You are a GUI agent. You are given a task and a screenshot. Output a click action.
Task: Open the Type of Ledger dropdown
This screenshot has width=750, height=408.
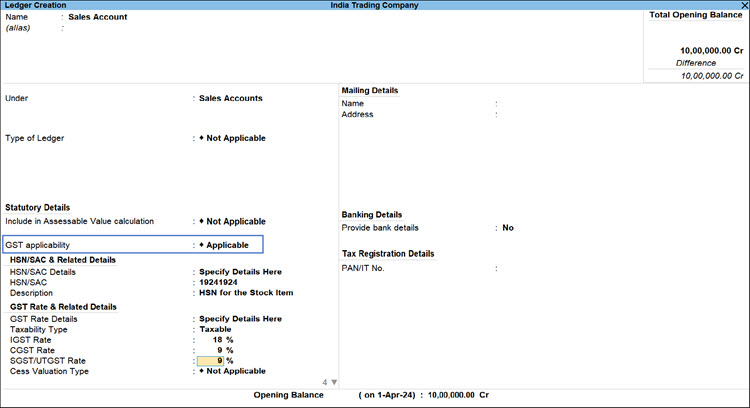(232, 138)
